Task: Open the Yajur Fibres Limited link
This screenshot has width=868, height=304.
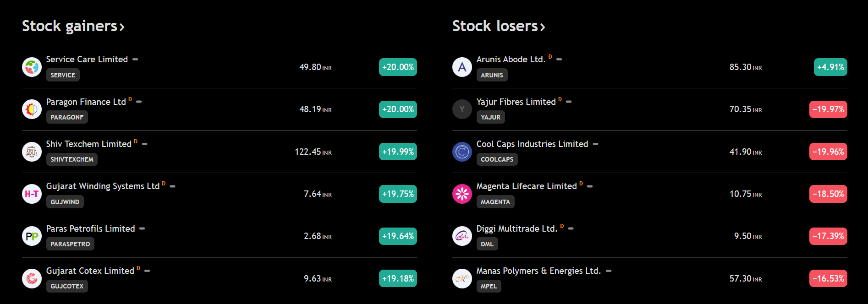Action: (x=516, y=102)
